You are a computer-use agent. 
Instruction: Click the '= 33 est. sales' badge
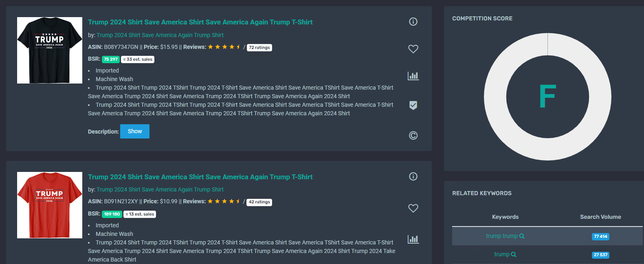(x=138, y=59)
